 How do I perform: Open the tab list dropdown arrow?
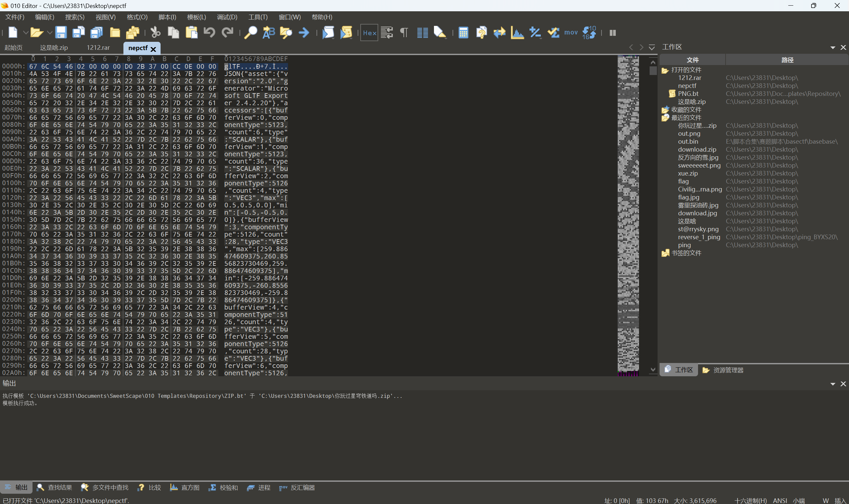[652, 47]
